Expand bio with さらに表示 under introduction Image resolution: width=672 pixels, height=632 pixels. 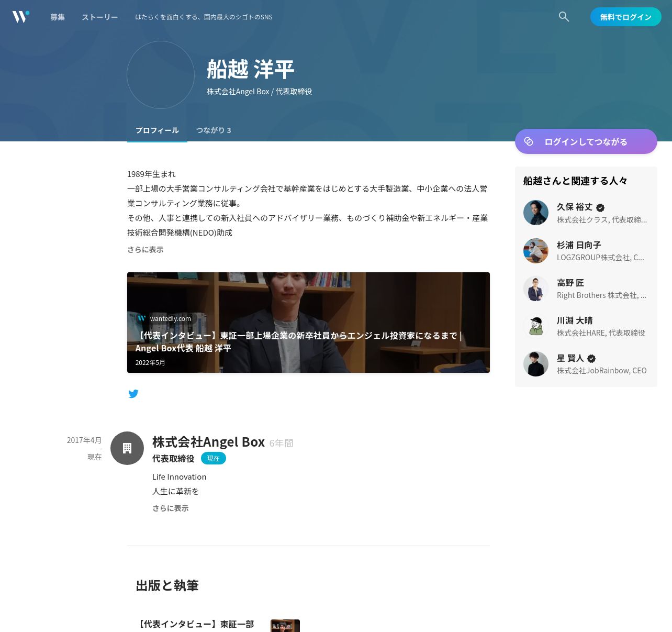click(145, 250)
